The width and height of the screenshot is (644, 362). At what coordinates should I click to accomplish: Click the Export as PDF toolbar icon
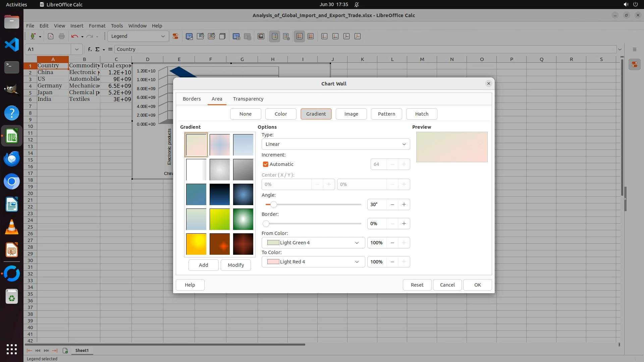(x=51, y=36)
